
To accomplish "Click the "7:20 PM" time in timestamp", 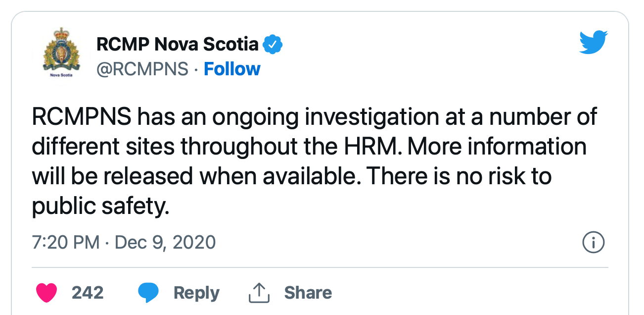I will click(x=67, y=242).
